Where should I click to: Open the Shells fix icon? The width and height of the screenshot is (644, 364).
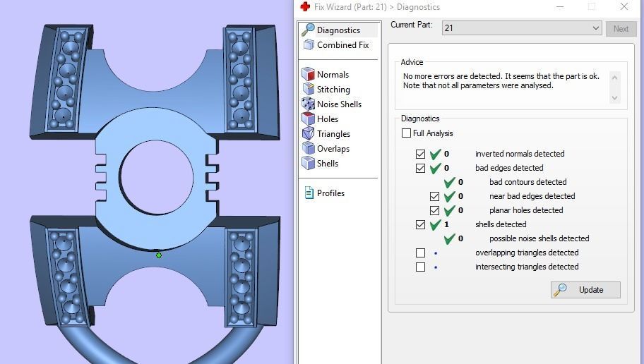point(308,163)
